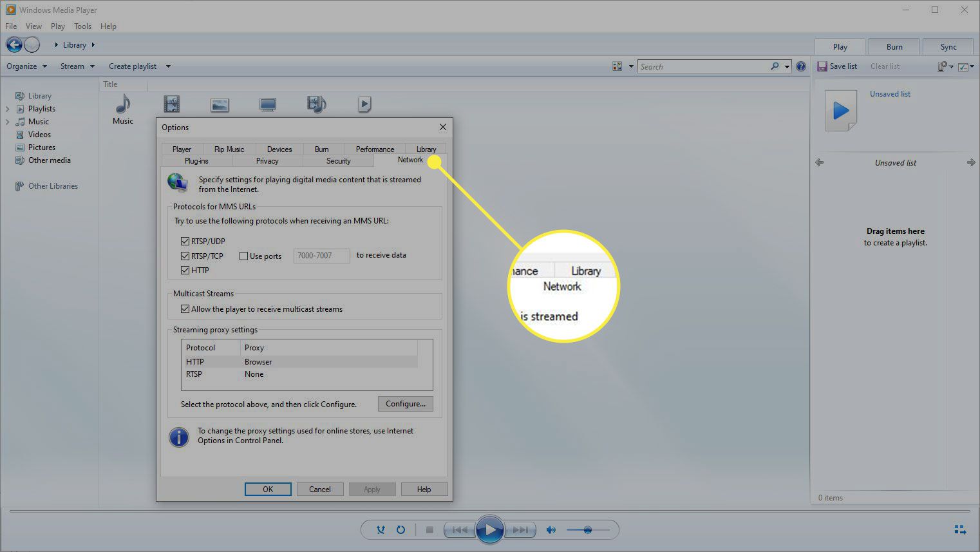Open the Other media icon
This screenshot has height=552, width=980.
click(x=317, y=104)
